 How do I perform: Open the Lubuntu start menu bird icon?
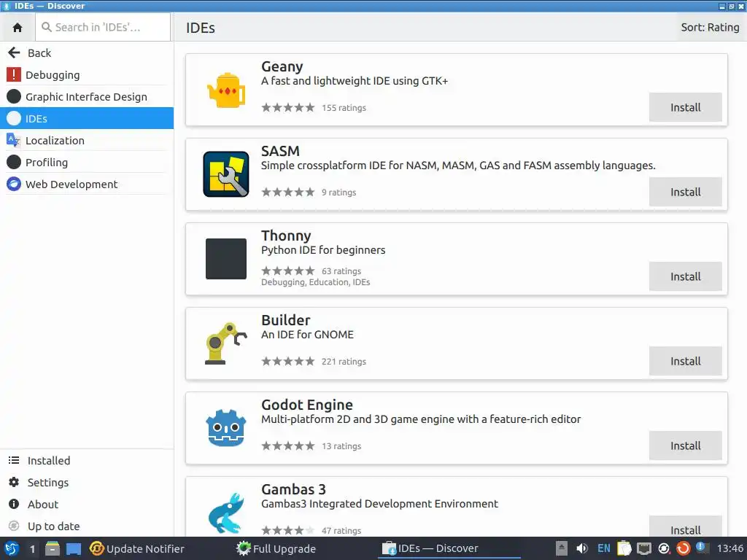(x=12, y=548)
